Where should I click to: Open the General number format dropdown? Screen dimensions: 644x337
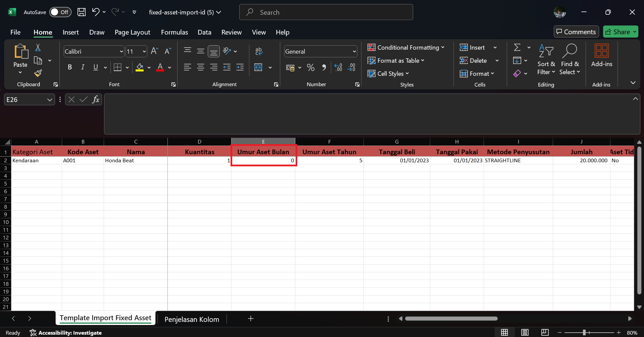coord(354,52)
